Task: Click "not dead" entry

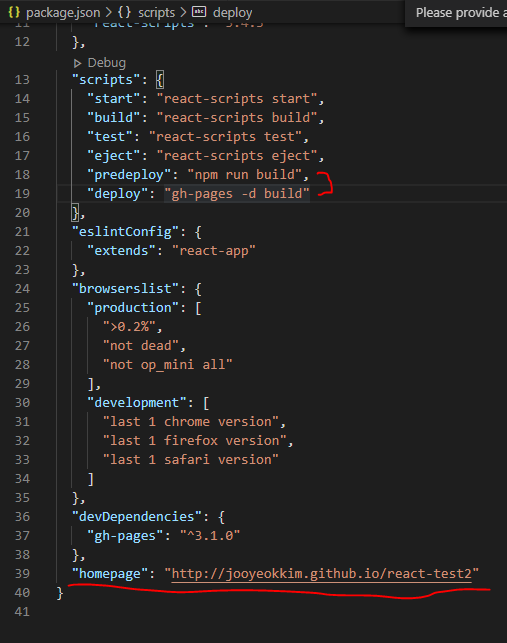Action: click(140, 346)
